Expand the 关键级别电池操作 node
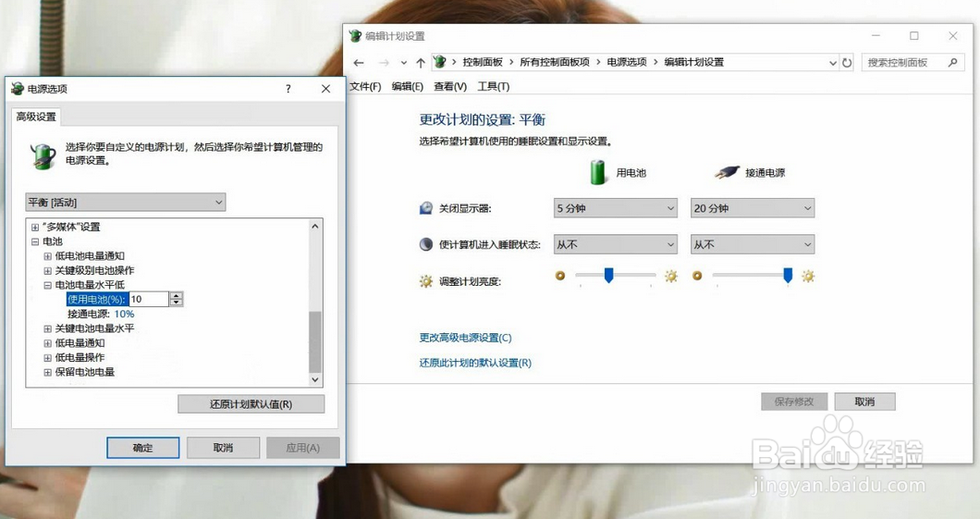980x519 pixels. point(47,271)
